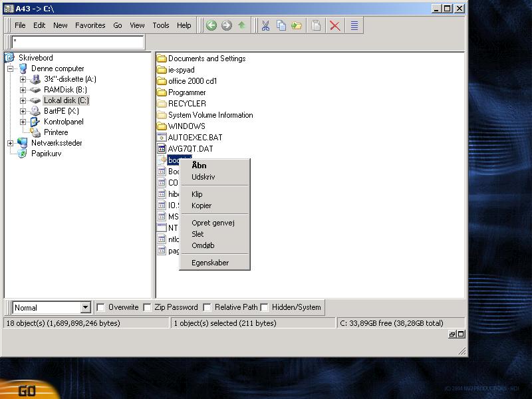
Task: Select the Programmer folder
Action: pyautogui.click(x=187, y=92)
